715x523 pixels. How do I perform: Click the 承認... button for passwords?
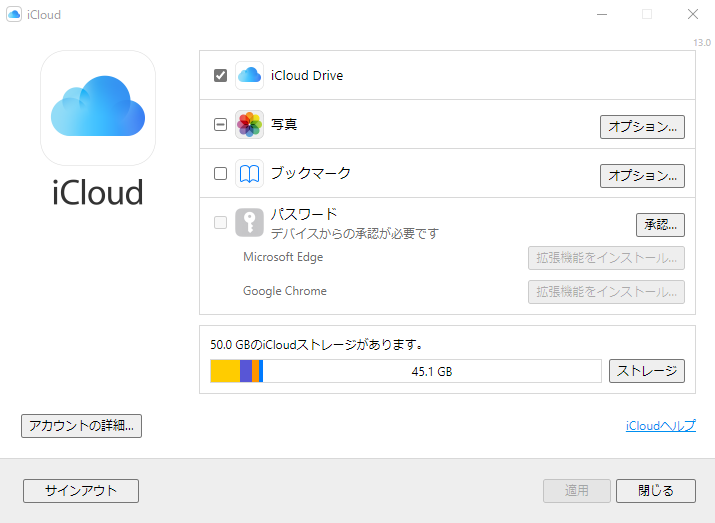tap(660, 225)
